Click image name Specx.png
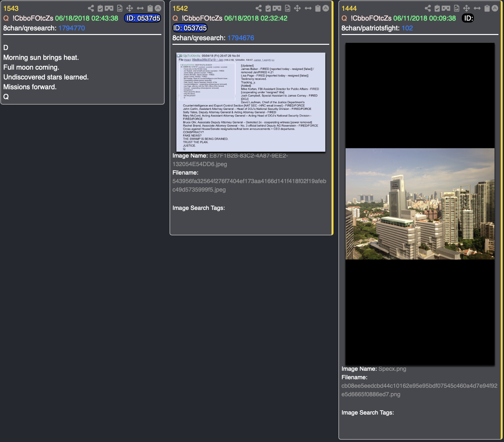The height and width of the screenshot is (442, 504). (392, 369)
